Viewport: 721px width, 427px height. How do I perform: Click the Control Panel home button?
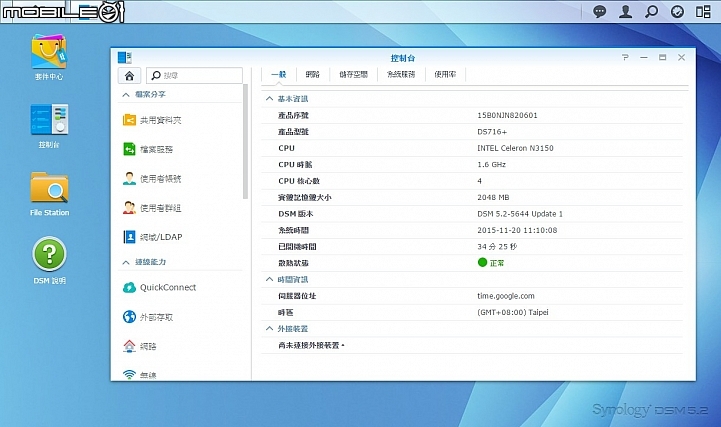[x=129, y=75]
